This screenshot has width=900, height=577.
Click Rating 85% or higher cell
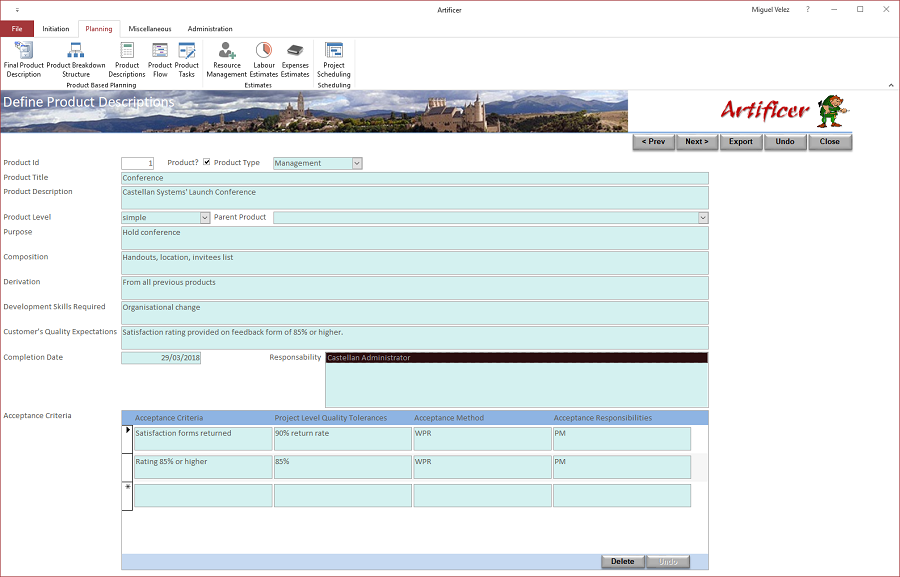(x=203, y=467)
